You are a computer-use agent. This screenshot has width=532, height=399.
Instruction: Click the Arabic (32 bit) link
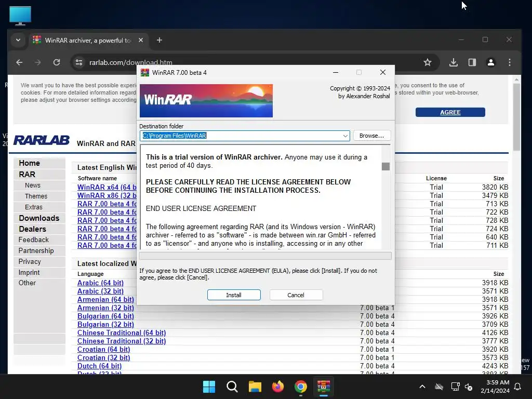coord(100,291)
